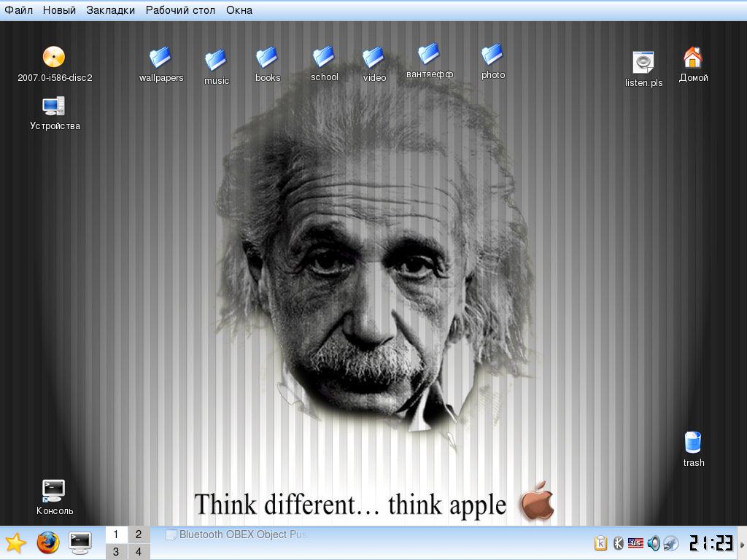The height and width of the screenshot is (560, 747).
Task: Select the video folder
Action: click(373, 57)
